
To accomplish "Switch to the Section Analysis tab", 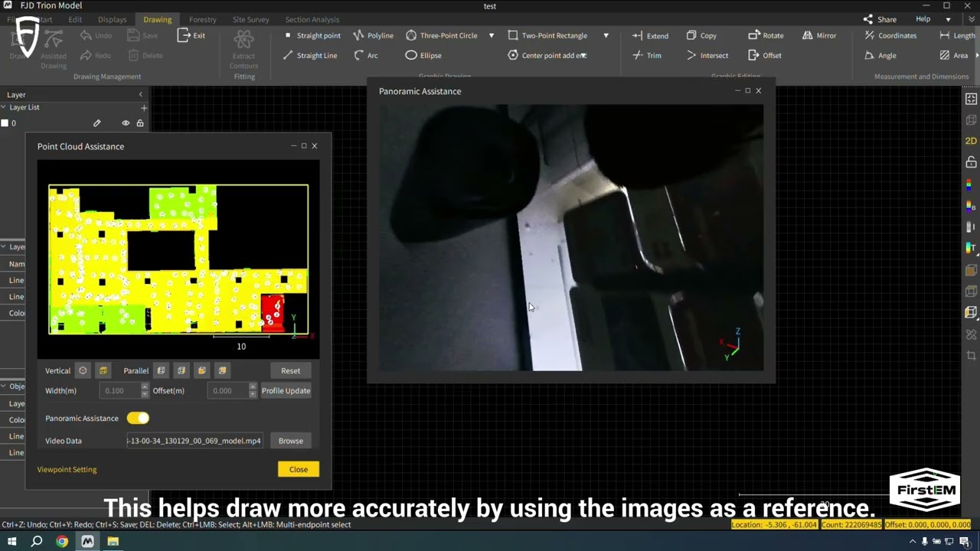I will point(312,19).
